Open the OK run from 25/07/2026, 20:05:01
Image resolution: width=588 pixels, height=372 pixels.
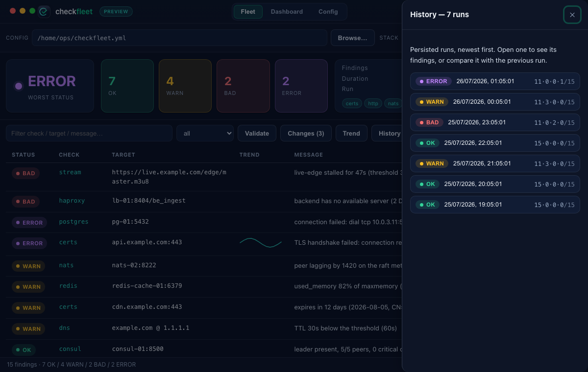pos(495,184)
